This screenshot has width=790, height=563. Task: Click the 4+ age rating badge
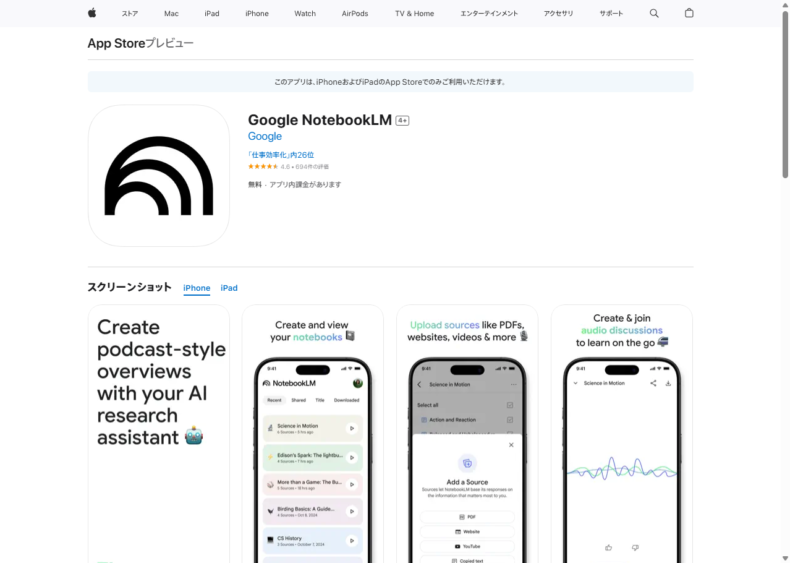click(402, 120)
